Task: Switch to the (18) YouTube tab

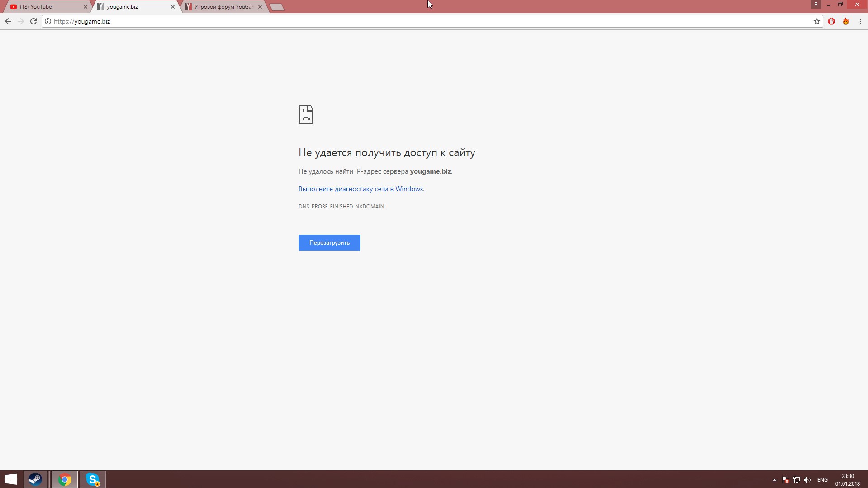Action: [47, 7]
